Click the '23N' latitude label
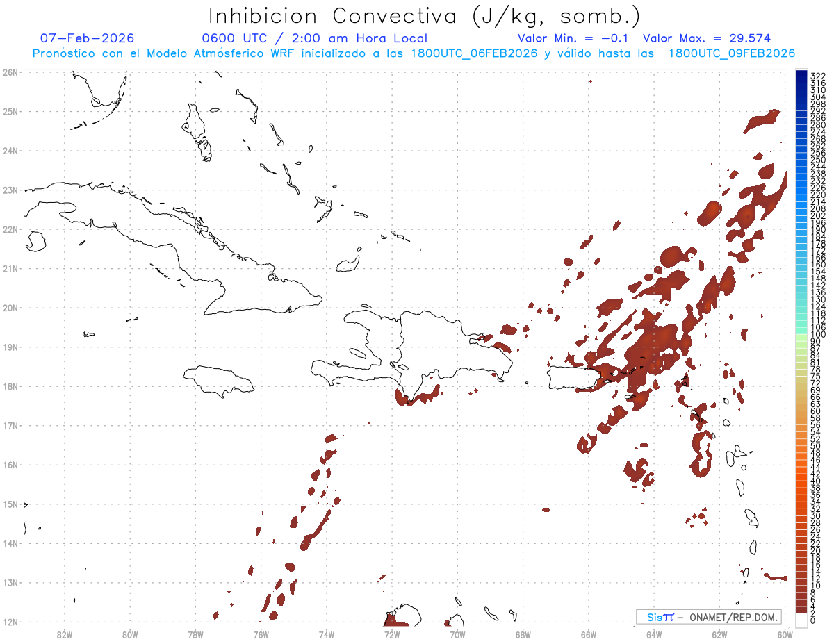 coord(10,190)
